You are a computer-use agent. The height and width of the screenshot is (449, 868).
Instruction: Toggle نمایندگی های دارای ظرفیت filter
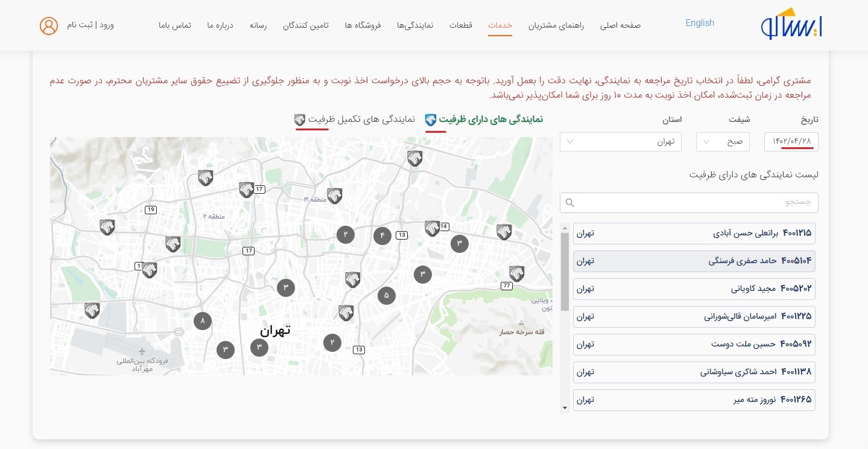[x=484, y=119]
